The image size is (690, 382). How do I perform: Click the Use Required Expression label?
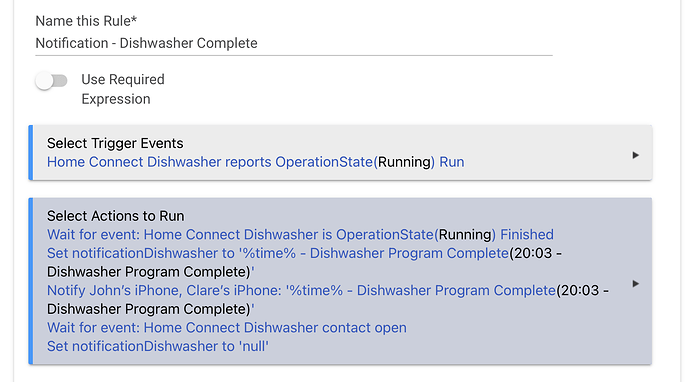(123, 89)
